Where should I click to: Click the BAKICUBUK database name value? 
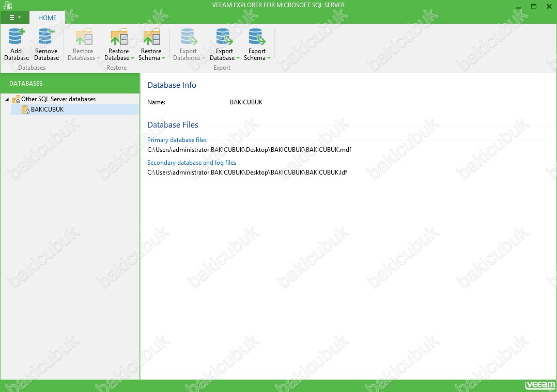tap(246, 102)
